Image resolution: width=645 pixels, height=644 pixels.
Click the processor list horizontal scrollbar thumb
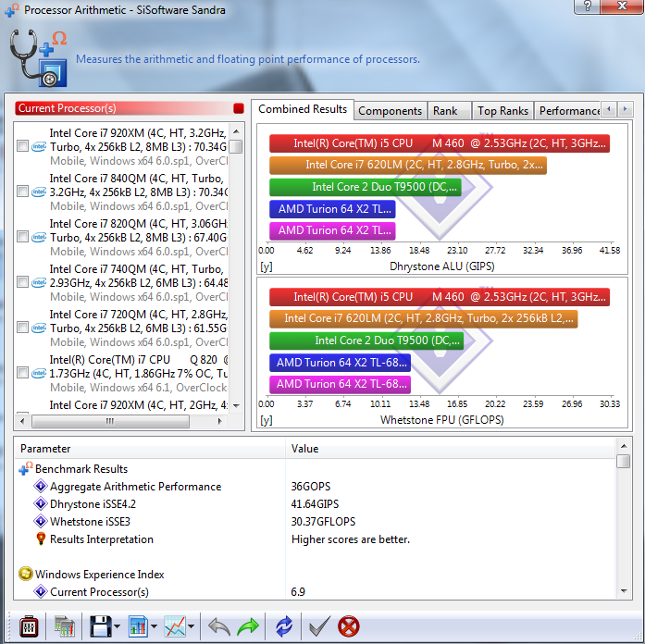tap(110, 421)
